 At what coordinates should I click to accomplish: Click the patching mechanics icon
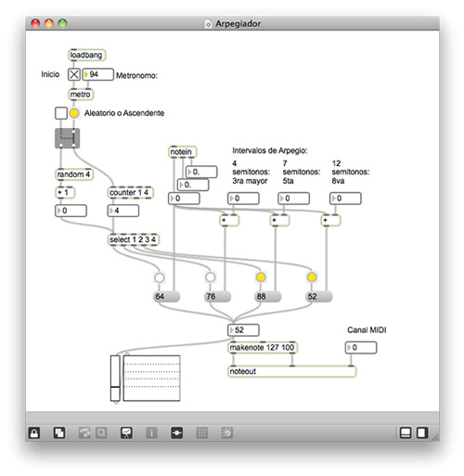point(176,432)
